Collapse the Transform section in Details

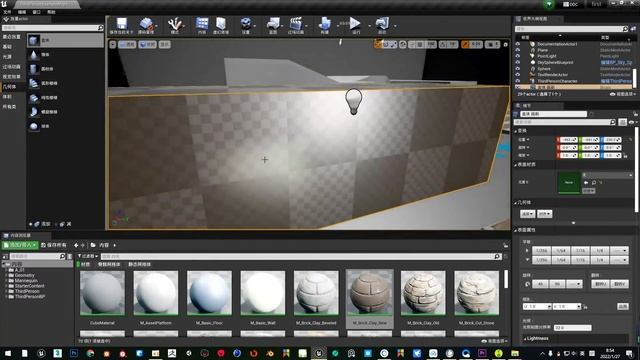516,131
